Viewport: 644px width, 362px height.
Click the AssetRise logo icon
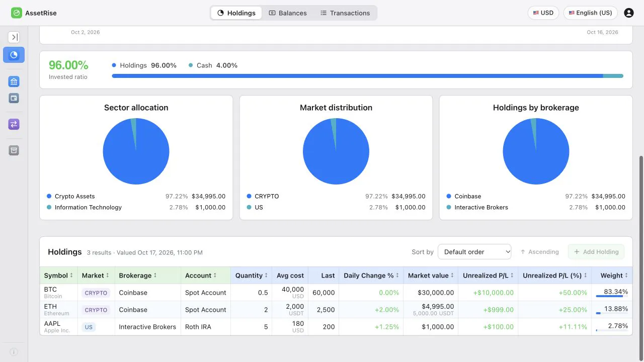point(17,13)
